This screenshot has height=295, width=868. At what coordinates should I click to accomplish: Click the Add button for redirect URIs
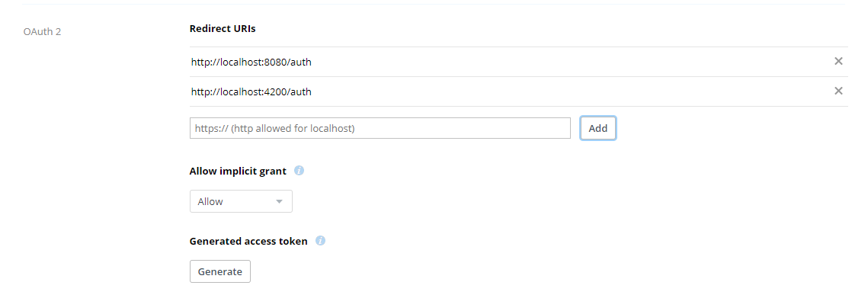598,128
